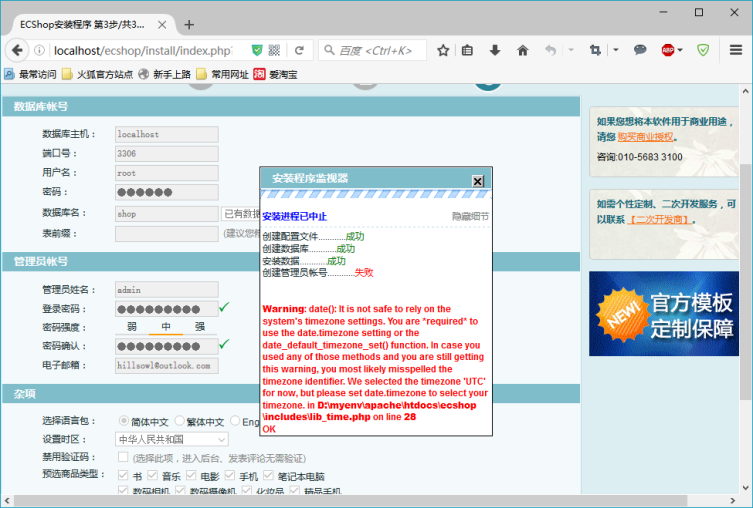Screen dimensions: 753x508
Task: Open downloads with the down arrow icon
Action: pyautogui.click(x=495, y=50)
